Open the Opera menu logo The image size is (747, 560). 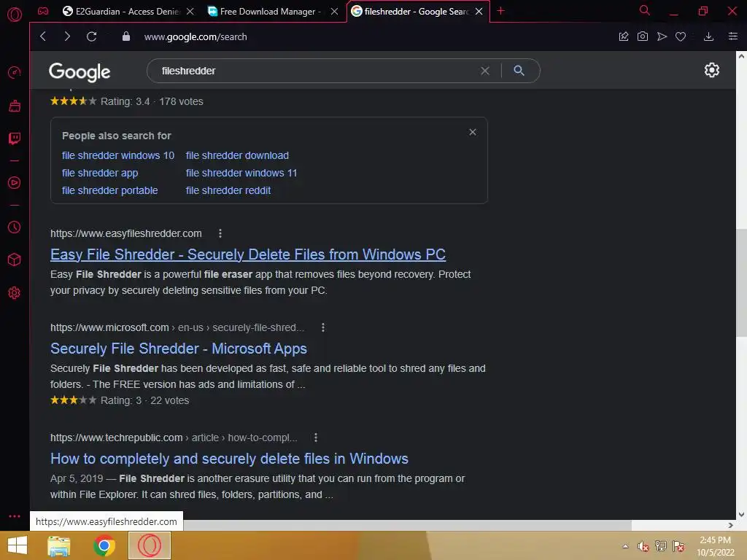click(x=15, y=15)
